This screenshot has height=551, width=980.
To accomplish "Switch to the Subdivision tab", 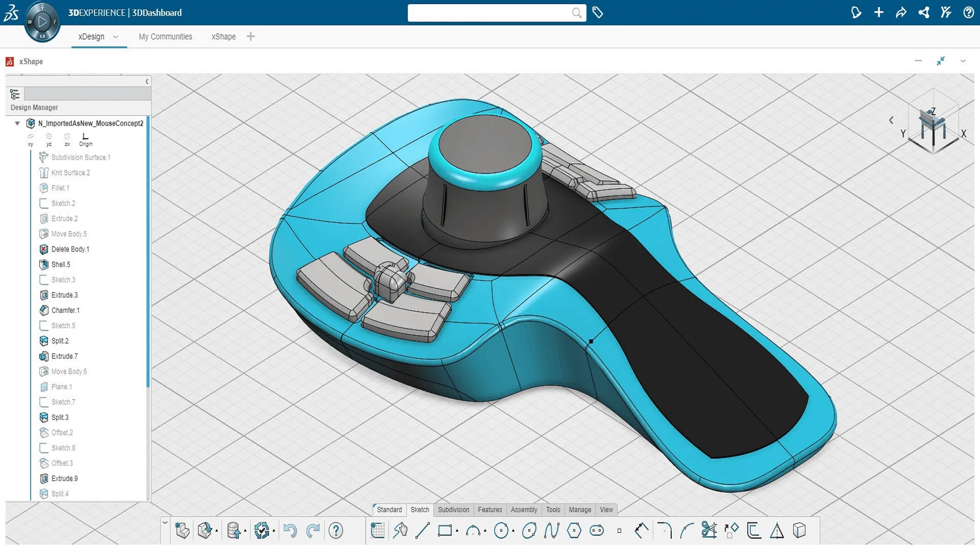I will [x=453, y=510].
